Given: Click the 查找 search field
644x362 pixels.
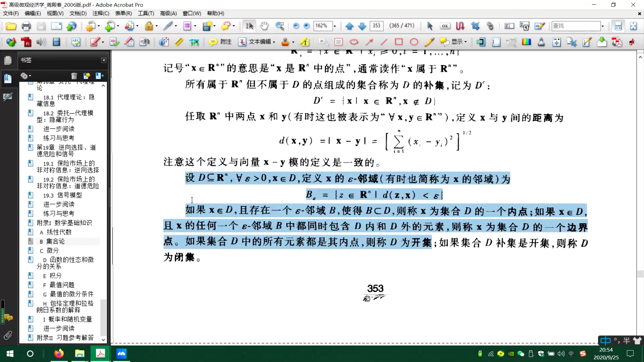Looking at the screenshot, I should 576,26.
